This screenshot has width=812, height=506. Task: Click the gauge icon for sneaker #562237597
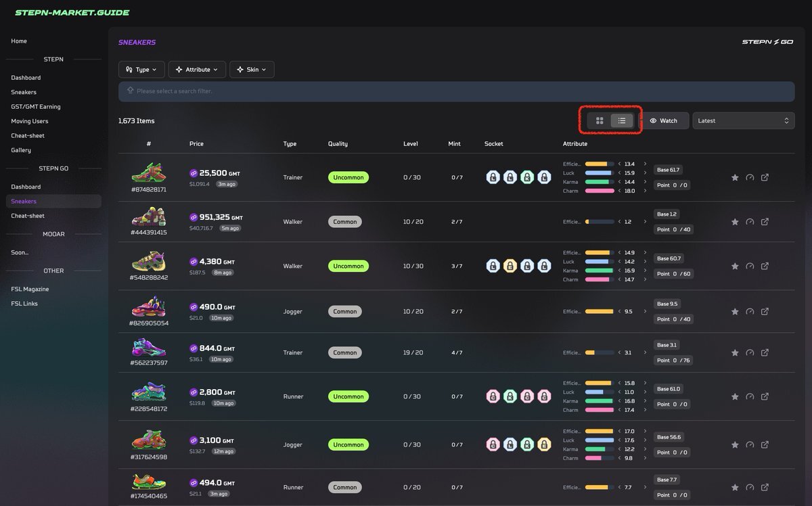750,352
